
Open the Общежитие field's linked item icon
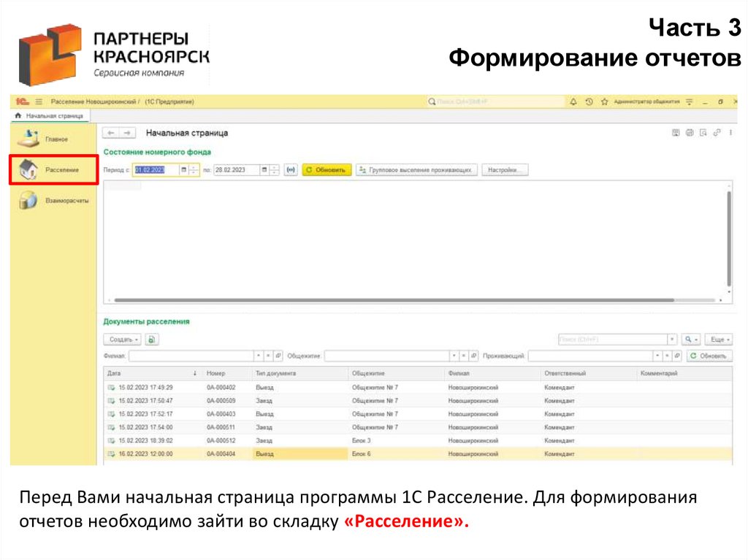pos(473,356)
